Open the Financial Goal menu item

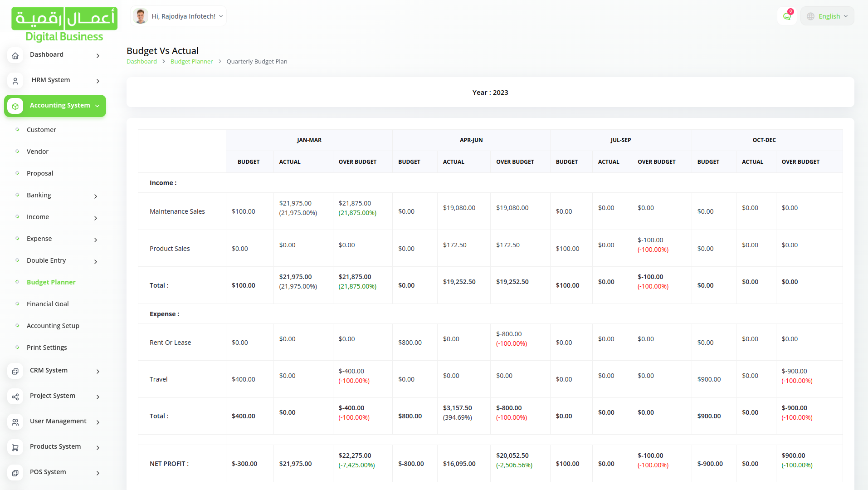point(48,304)
